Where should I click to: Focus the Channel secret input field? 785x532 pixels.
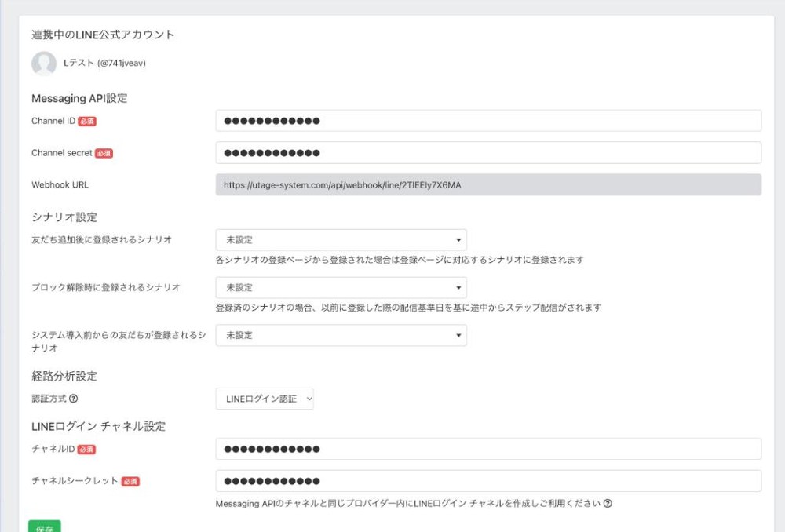488,153
